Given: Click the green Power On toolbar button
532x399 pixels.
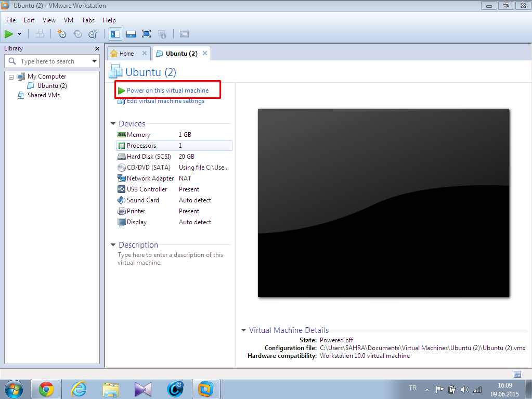Looking at the screenshot, I should [8, 34].
